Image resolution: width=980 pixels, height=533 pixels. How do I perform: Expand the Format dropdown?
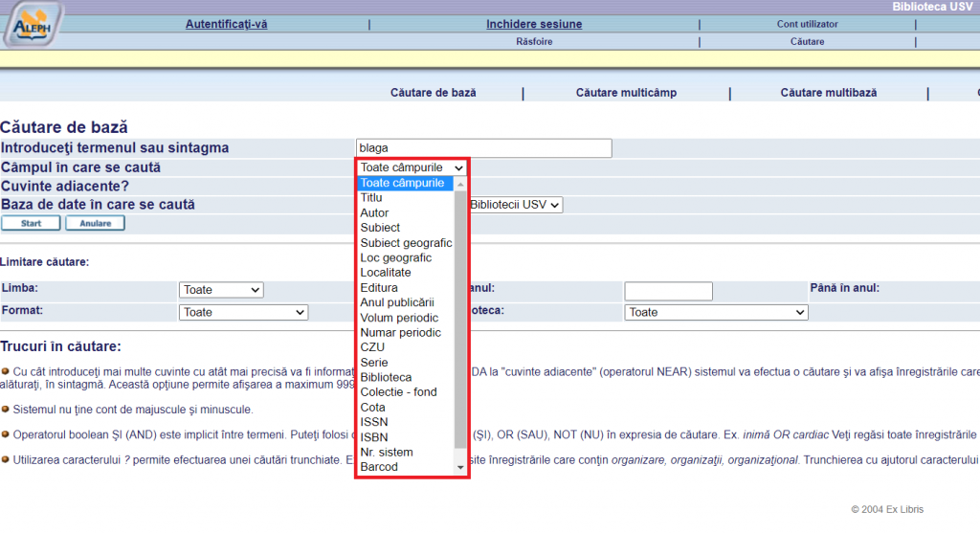tap(244, 312)
